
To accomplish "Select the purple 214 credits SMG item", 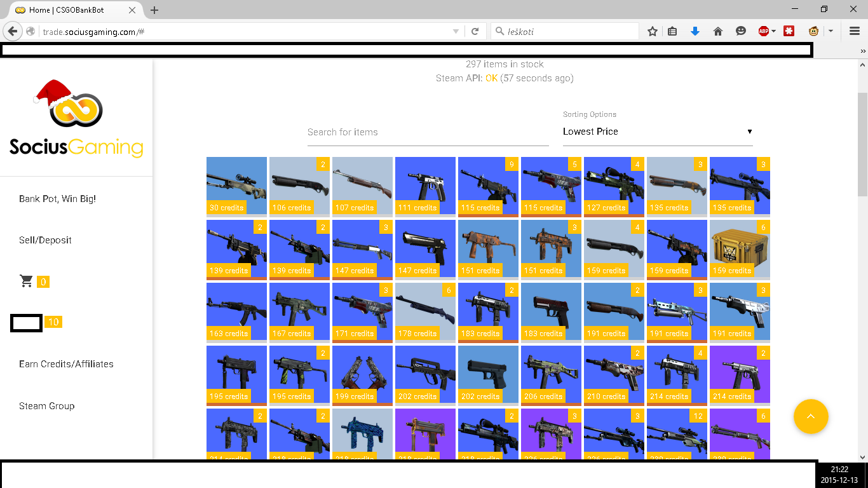I will point(740,376).
